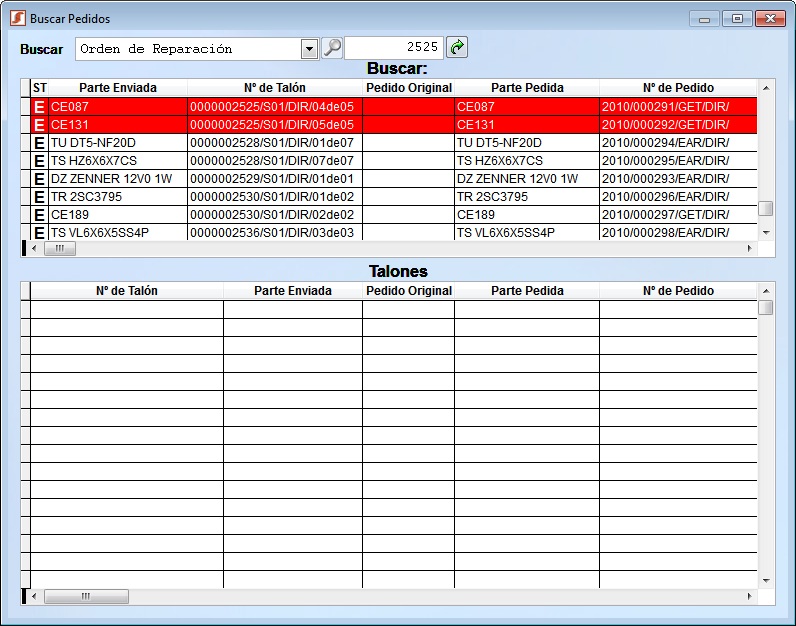Click the E status icon for TR 2SC3795
This screenshot has height=626, width=796.
40,197
